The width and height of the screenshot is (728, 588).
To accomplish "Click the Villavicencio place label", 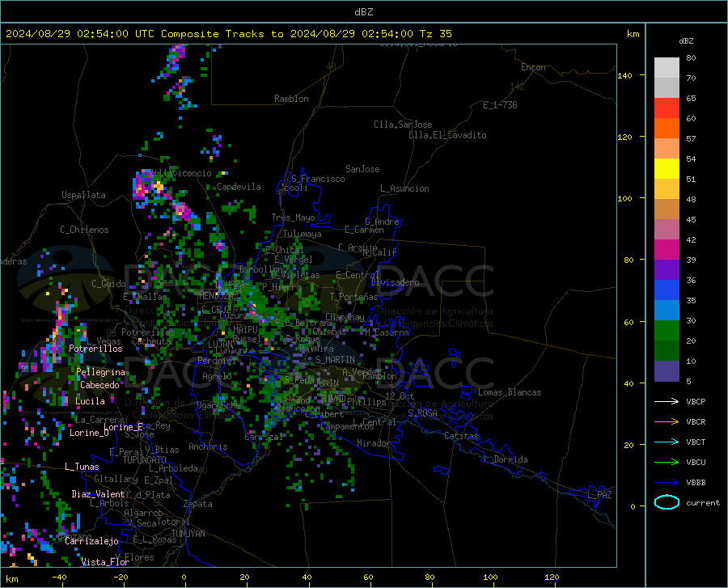I will pyautogui.click(x=180, y=173).
